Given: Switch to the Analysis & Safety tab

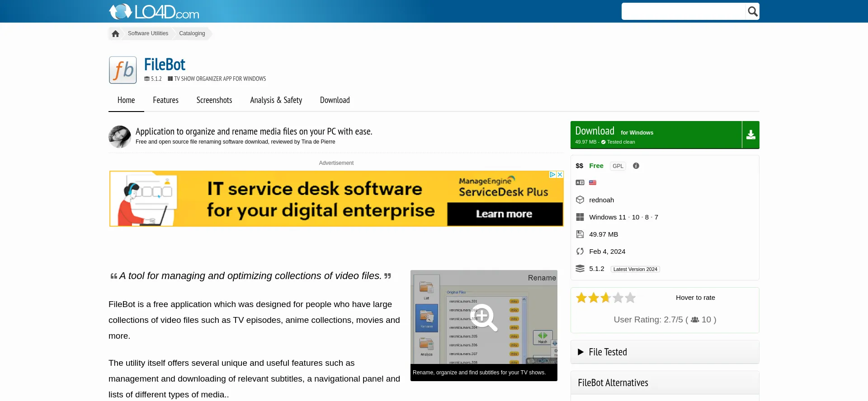Looking at the screenshot, I should [276, 100].
